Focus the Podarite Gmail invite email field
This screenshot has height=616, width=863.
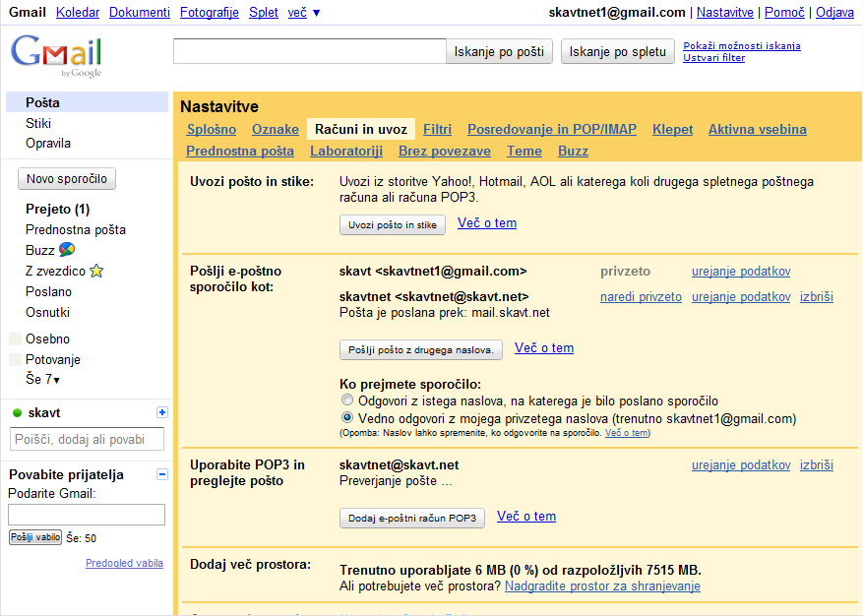[x=87, y=515]
